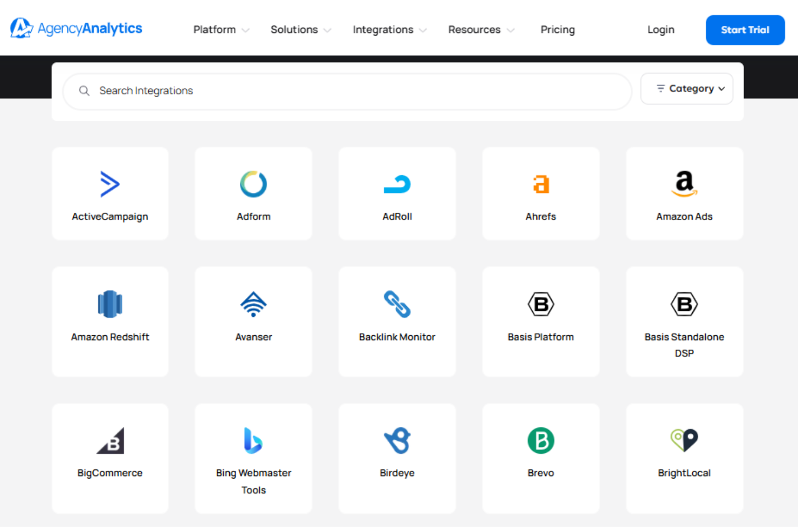798x532 pixels.
Task: Open the Adform text label
Action: tap(253, 216)
